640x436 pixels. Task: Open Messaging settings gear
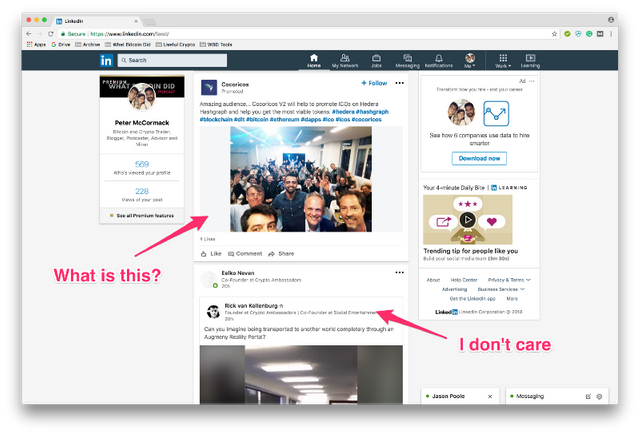(x=599, y=396)
